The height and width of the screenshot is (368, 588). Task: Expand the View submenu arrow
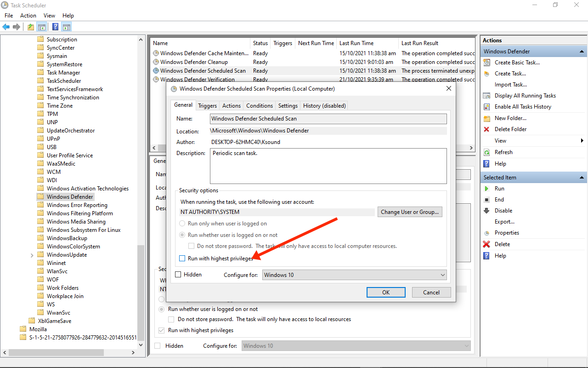pos(582,141)
